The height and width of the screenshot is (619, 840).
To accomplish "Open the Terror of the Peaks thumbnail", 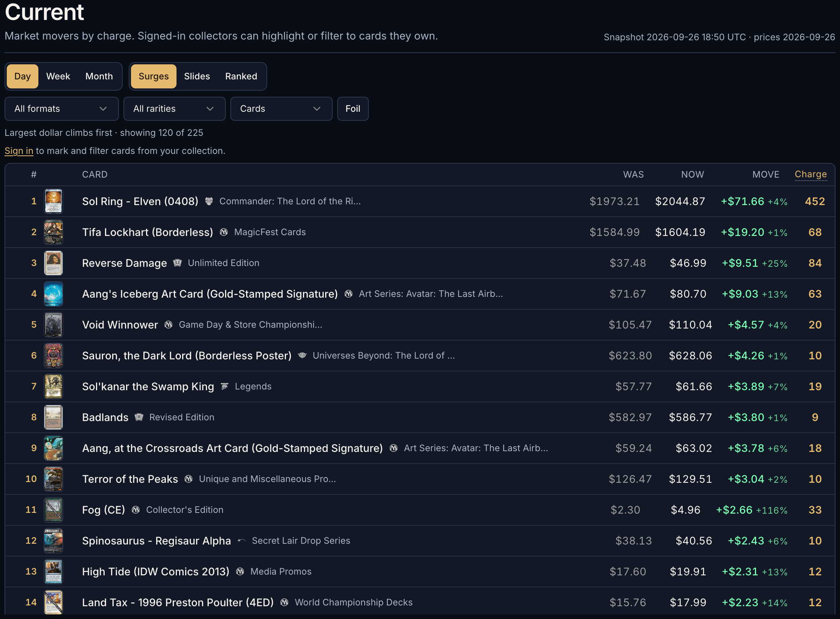I will coord(53,479).
